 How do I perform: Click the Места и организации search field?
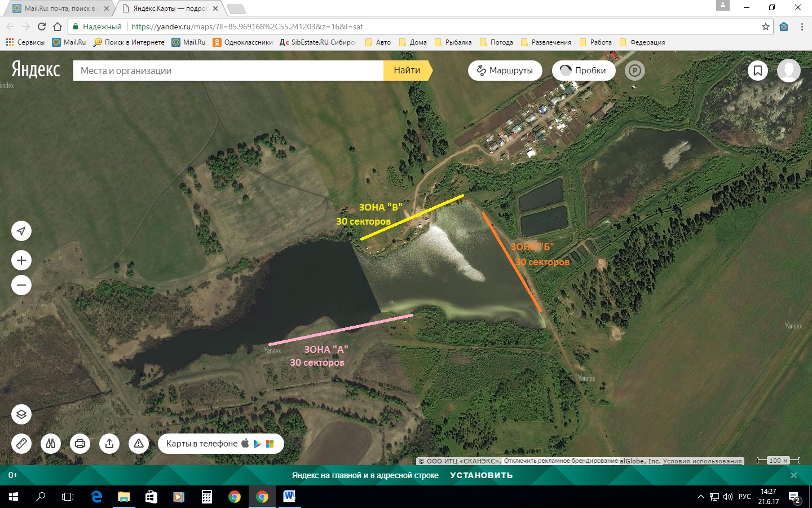(x=228, y=71)
